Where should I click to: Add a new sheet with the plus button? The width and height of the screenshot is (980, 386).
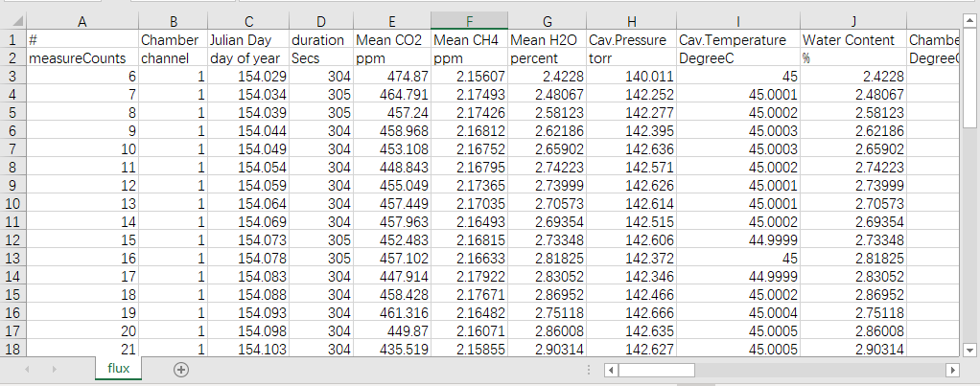point(180,369)
